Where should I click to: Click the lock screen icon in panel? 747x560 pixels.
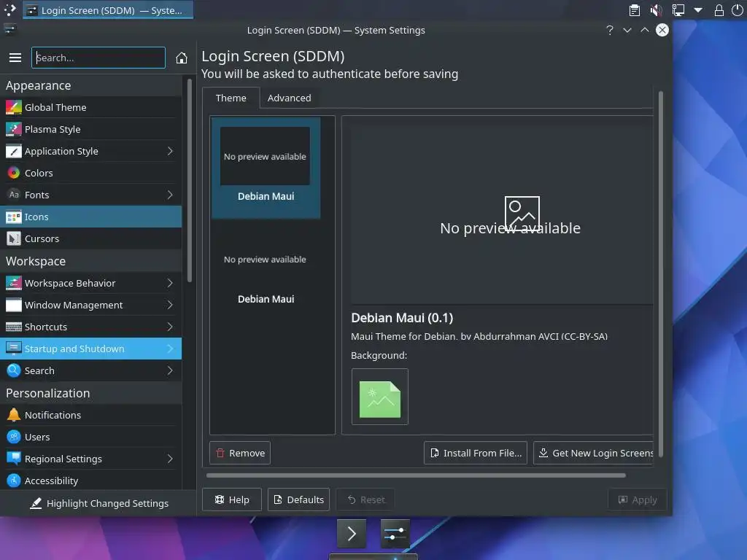719,10
